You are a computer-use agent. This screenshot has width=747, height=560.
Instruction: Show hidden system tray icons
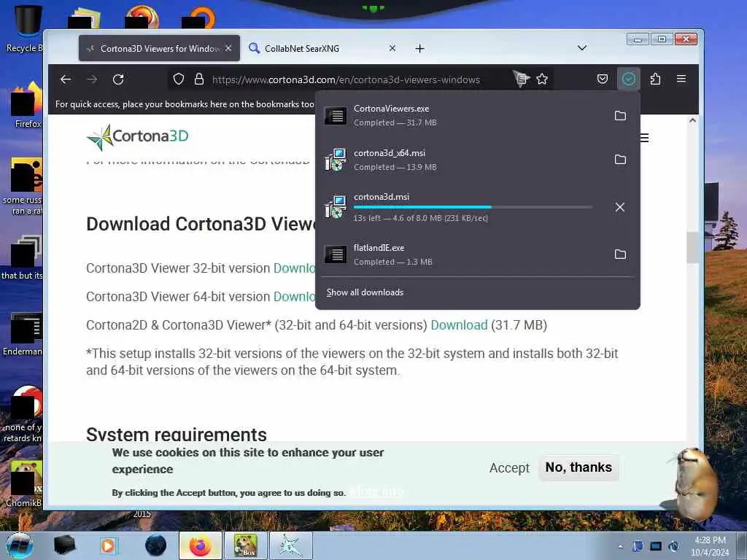pos(620,547)
